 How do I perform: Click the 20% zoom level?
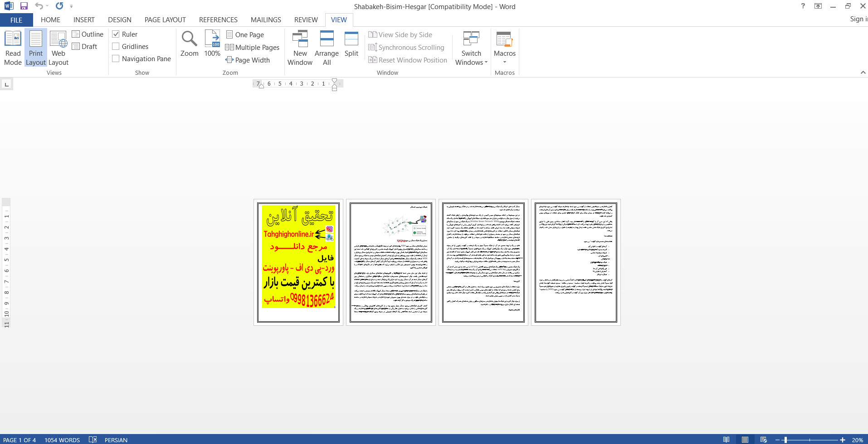(x=857, y=439)
